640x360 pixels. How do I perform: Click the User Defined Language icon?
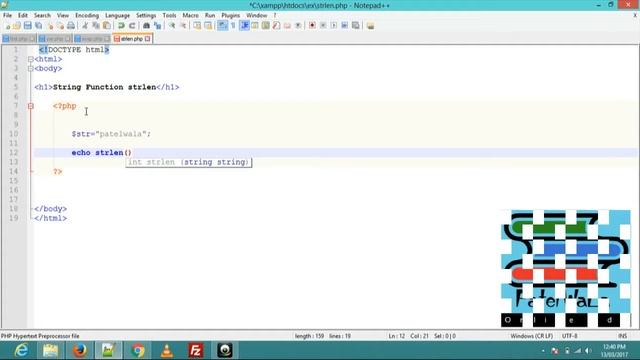tap(255, 26)
